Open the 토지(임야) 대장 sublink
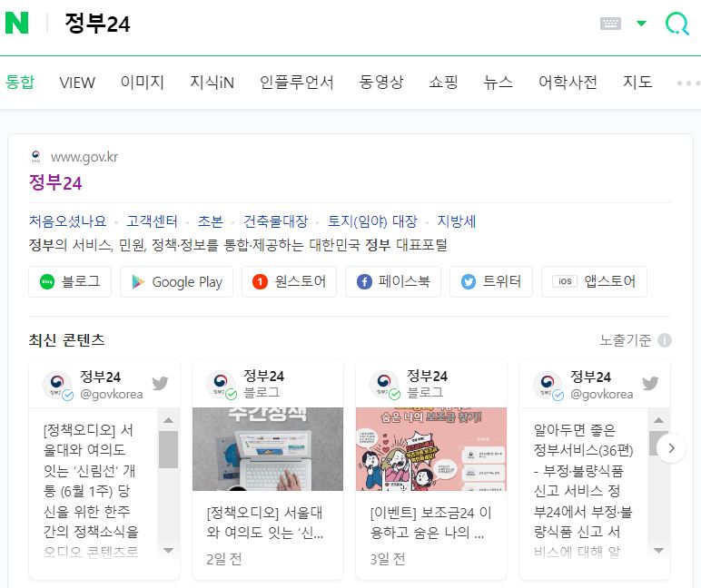The width and height of the screenshot is (701, 588). click(372, 221)
